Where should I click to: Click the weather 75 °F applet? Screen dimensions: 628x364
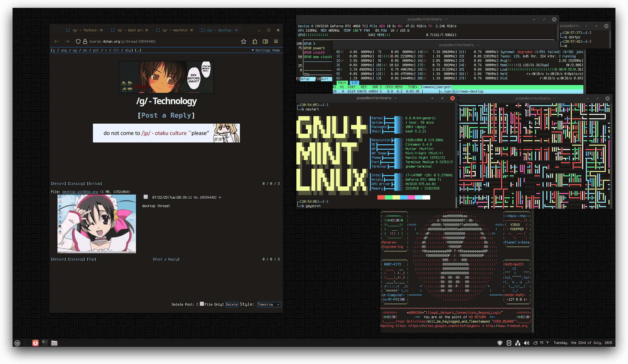click(x=541, y=343)
